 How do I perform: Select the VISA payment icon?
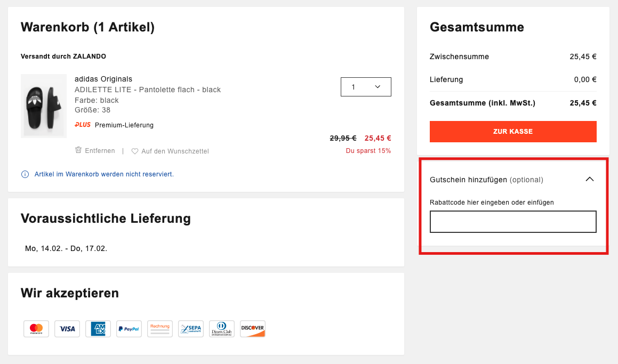[x=67, y=328]
